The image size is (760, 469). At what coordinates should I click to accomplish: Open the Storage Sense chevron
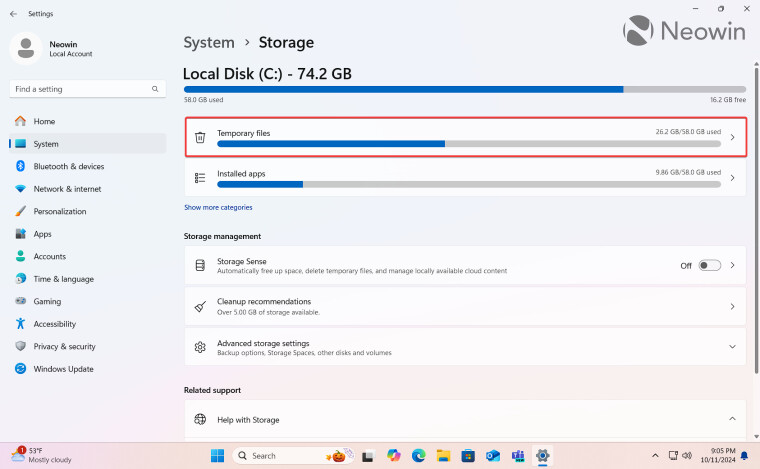click(x=732, y=266)
